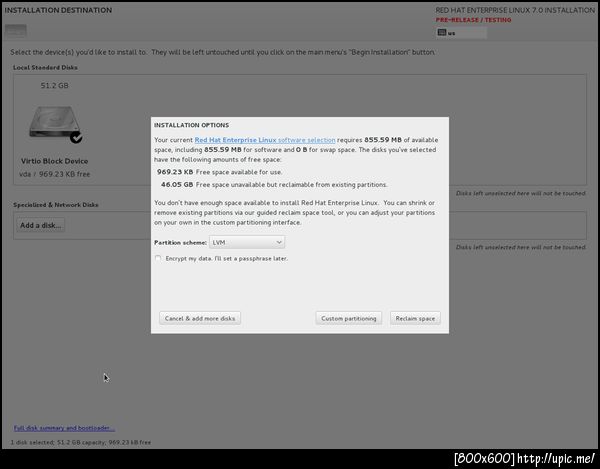Click the 1 disk selected status text
600x469 pixels.
click(x=81, y=443)
